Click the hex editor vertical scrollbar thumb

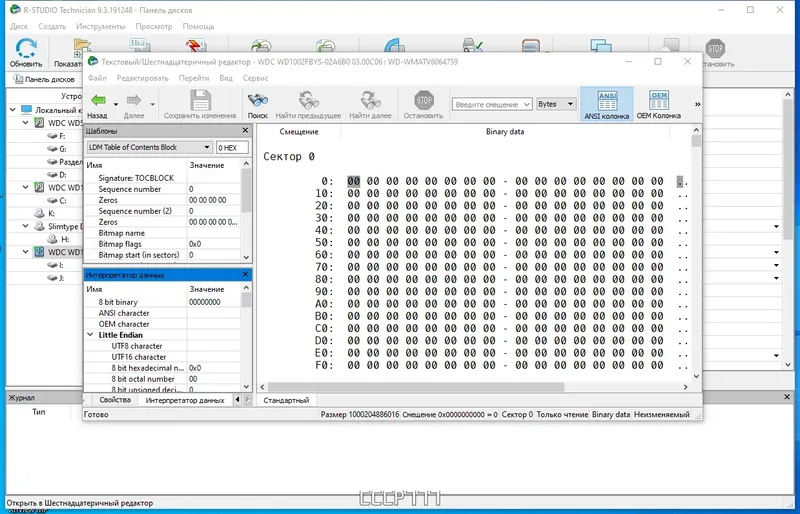coord(696,141)
